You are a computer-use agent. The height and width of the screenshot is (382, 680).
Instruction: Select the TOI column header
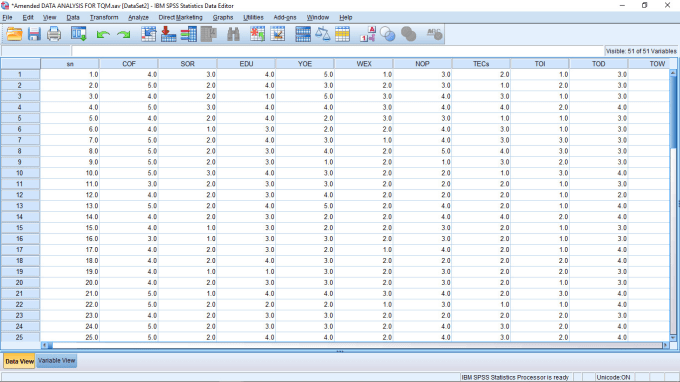click(540, 64)
